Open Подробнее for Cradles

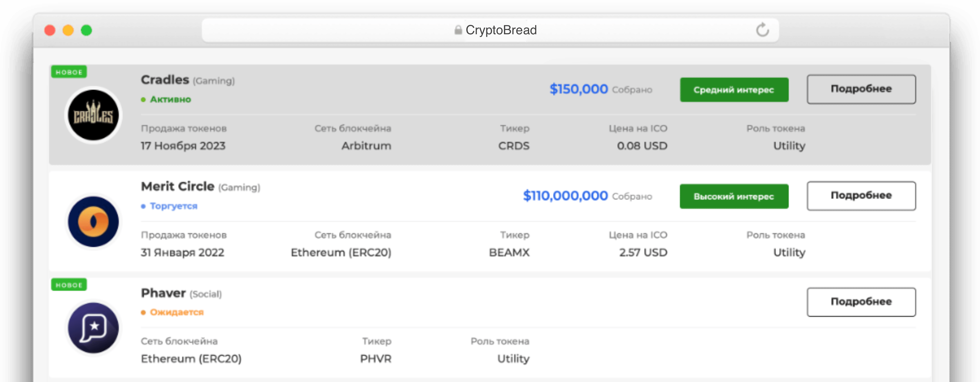[x=861, y=89]
